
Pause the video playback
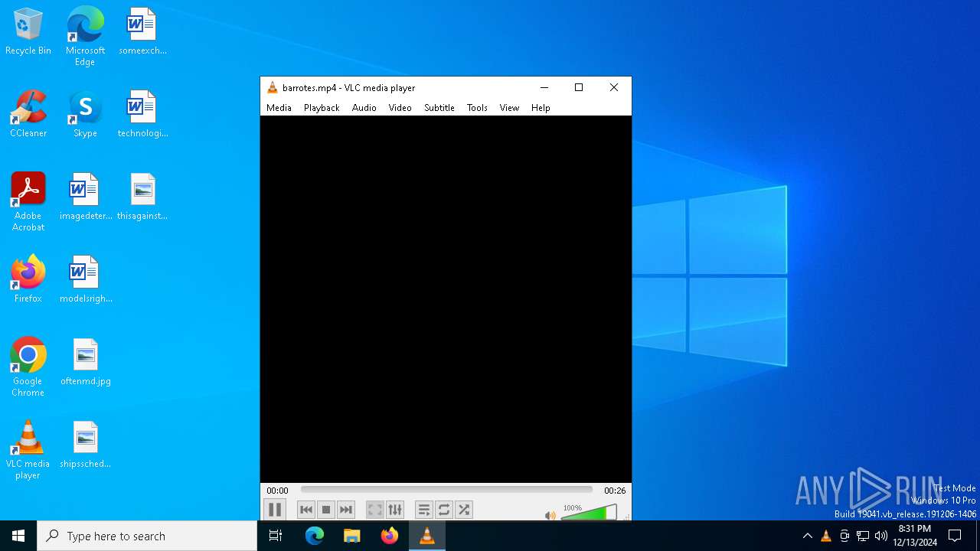[275, 510]
